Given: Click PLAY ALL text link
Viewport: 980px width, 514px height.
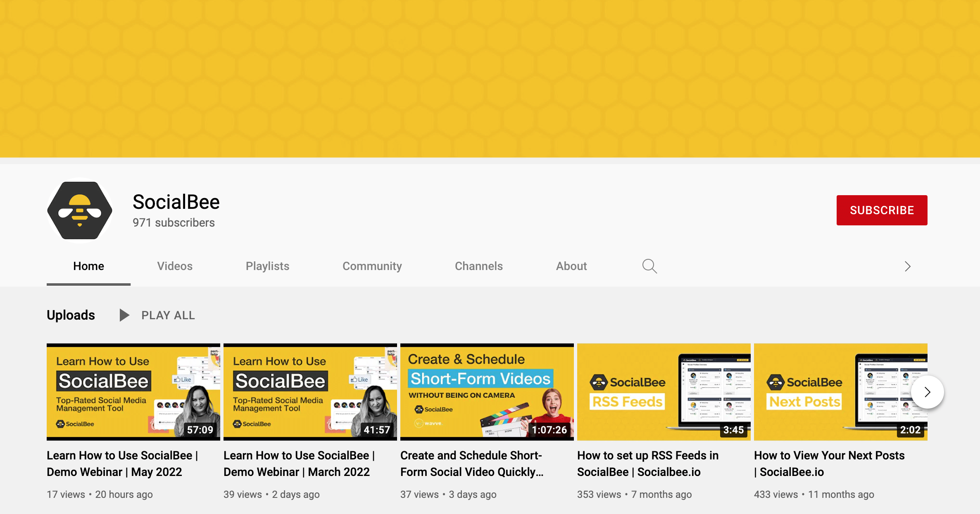Looking at the screenshot, I should 168,315.
